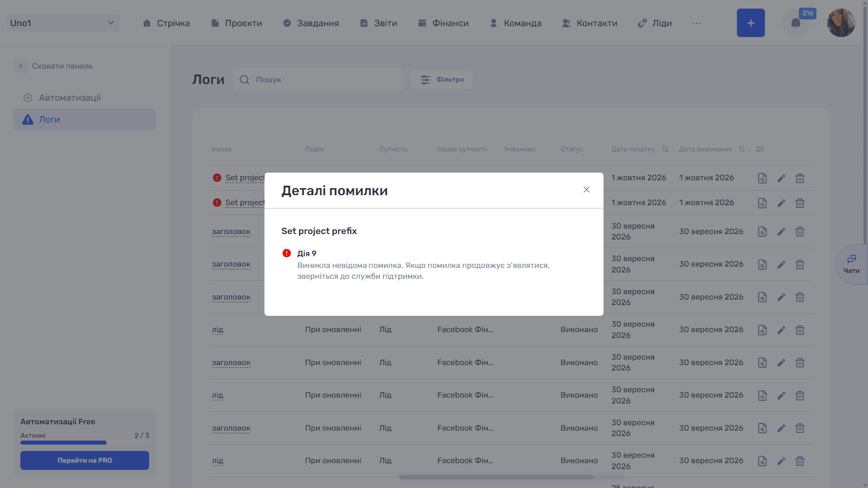Close the Деталі помилки dialog
Screen dimensions: 868x488
[586, 190]
